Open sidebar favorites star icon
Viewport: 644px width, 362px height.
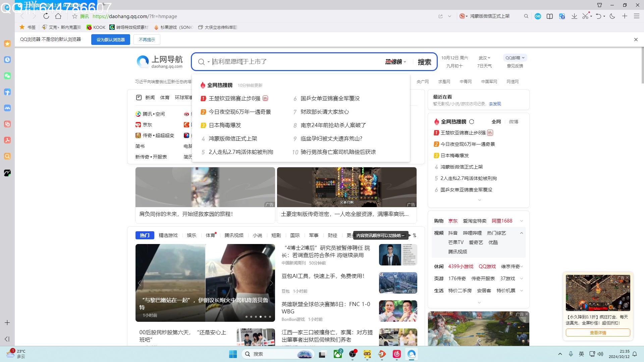pyautogui.click(x=7, y=44)
